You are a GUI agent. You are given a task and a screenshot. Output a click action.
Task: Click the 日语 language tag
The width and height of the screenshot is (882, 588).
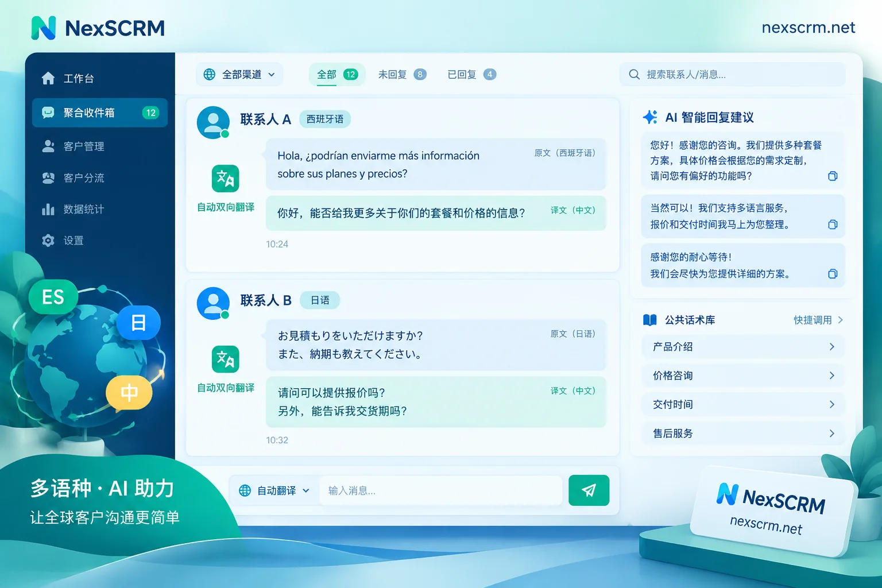(x=320, y=300)
